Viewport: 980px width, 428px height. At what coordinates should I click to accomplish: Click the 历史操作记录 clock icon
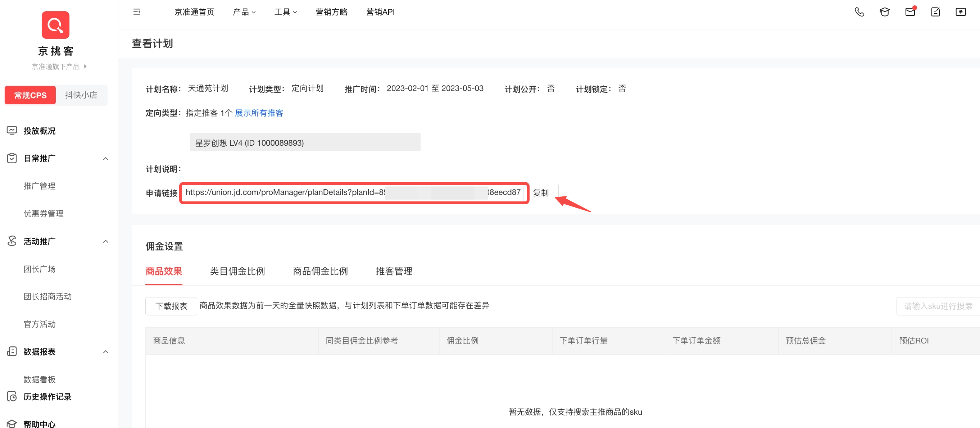coord(12,396)
